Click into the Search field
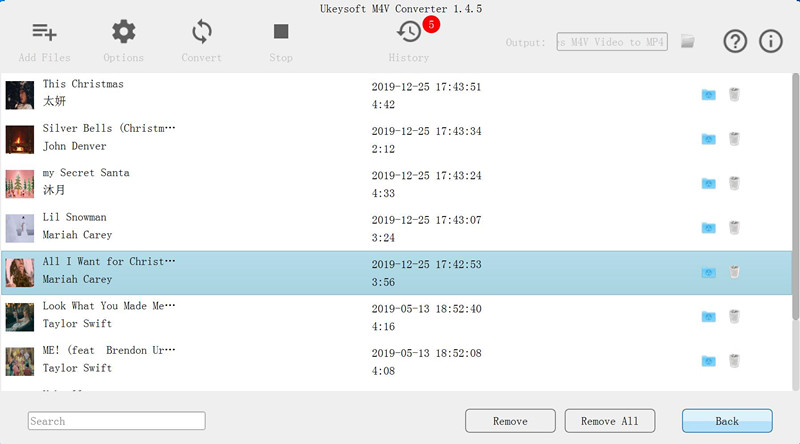800x444 pixels. (117, 421)
